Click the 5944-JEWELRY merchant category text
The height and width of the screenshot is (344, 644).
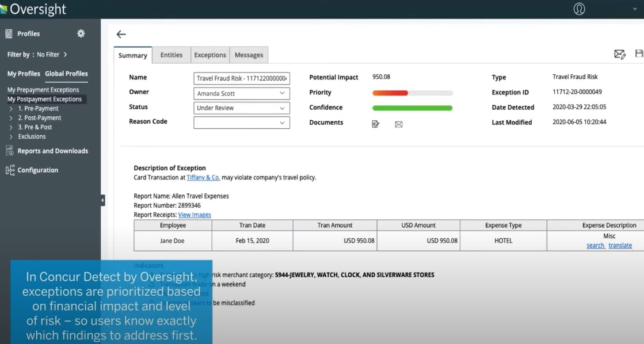pyautogui.click(x=355, y=275)
